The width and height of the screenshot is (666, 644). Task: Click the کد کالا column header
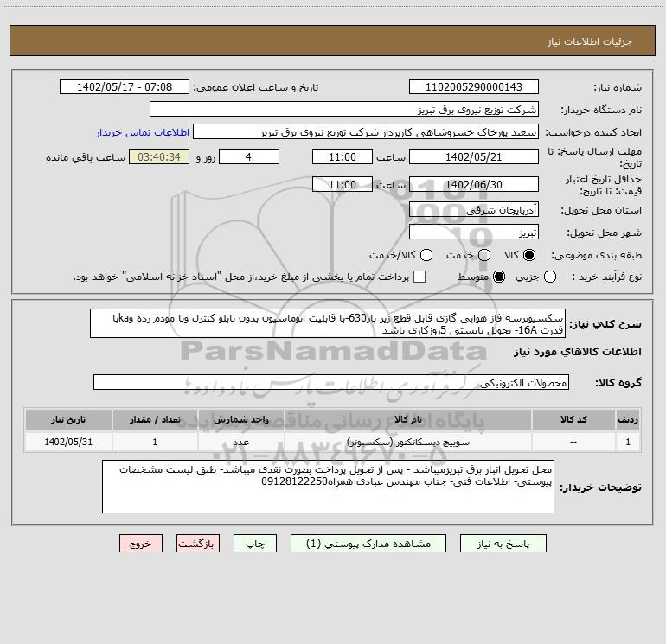click(573, 419)
